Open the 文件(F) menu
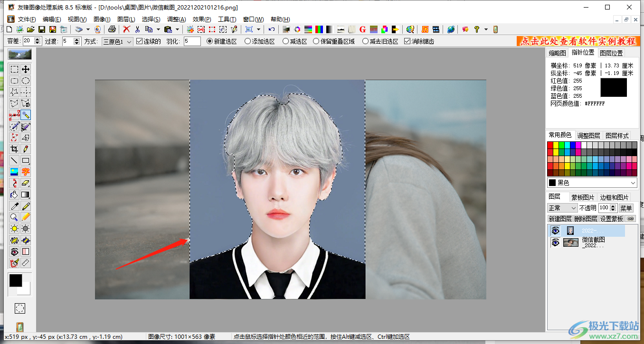 27,19
